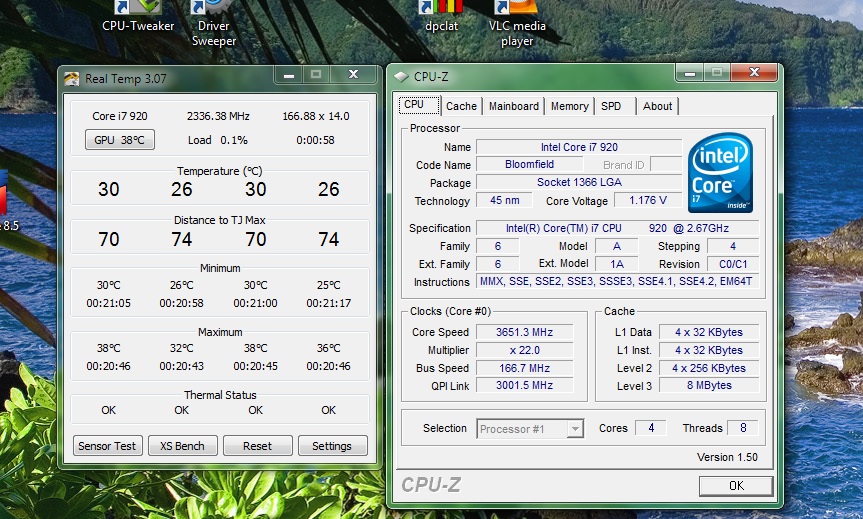Image resolution: width=863 pixels, height=519 pixels.
Task: Close the Real Temp window
Action: (x=354, y=75)
